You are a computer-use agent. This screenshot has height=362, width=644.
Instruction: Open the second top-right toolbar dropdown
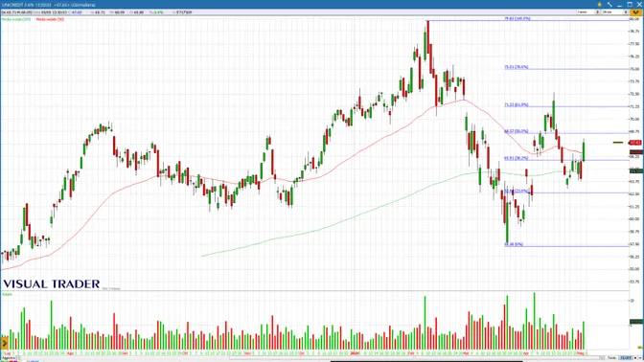pyautogui.click(x=615, y=12)
